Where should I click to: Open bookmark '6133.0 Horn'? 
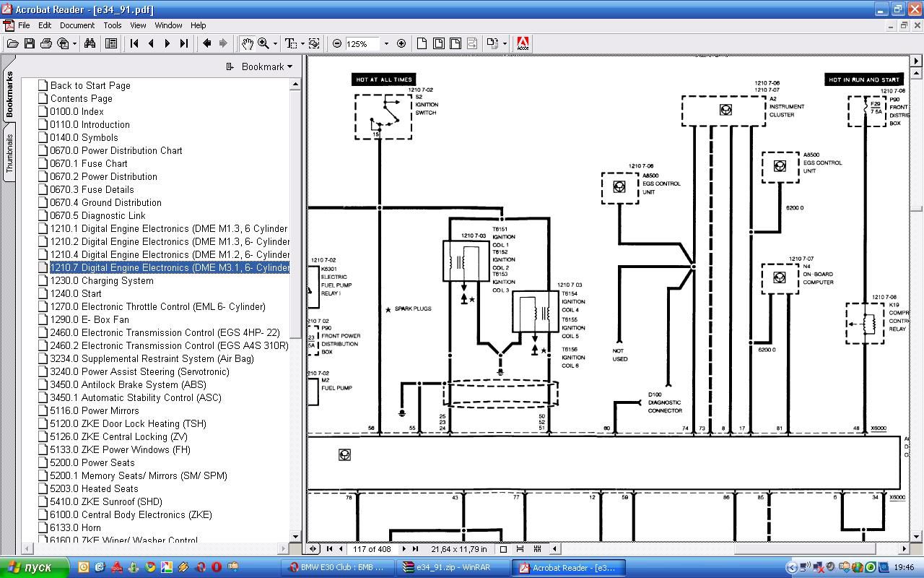point(75,527)
